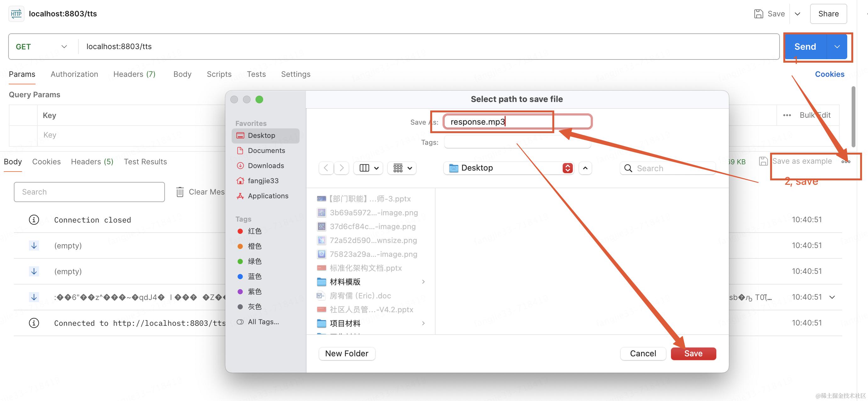This screenshot has width=868, height=401.
Task: Click the New Folder button
Action: click(347, 353)
